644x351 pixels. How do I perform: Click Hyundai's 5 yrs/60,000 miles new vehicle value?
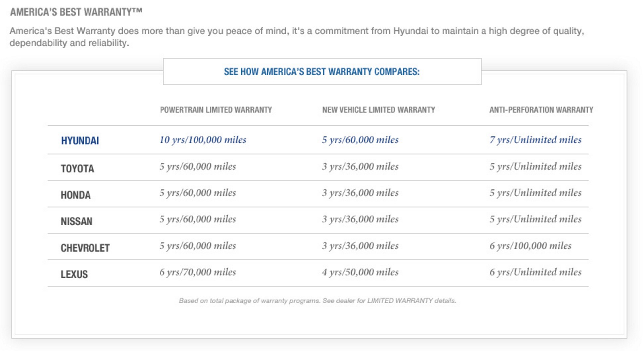point(360,140)
